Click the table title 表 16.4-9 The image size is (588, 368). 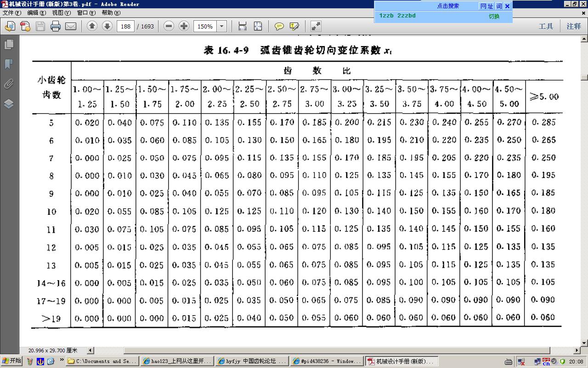click(226, 50)
